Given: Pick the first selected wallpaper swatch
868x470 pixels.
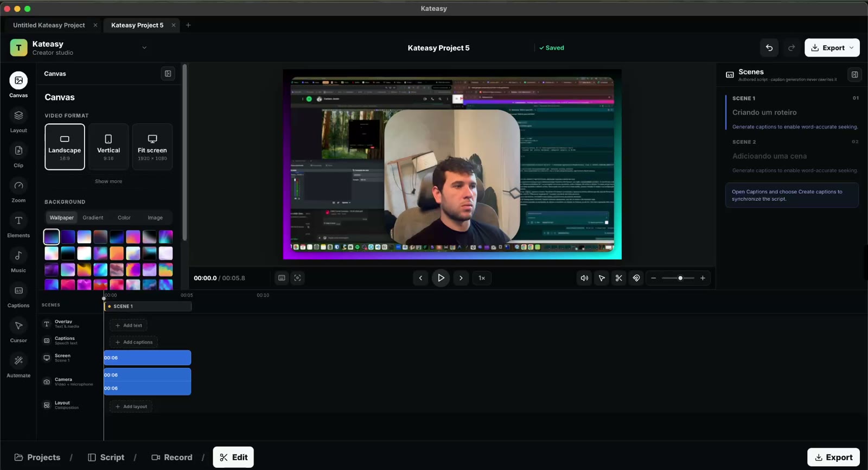Looking at the screenshot, I should click(x=52, y=237).
